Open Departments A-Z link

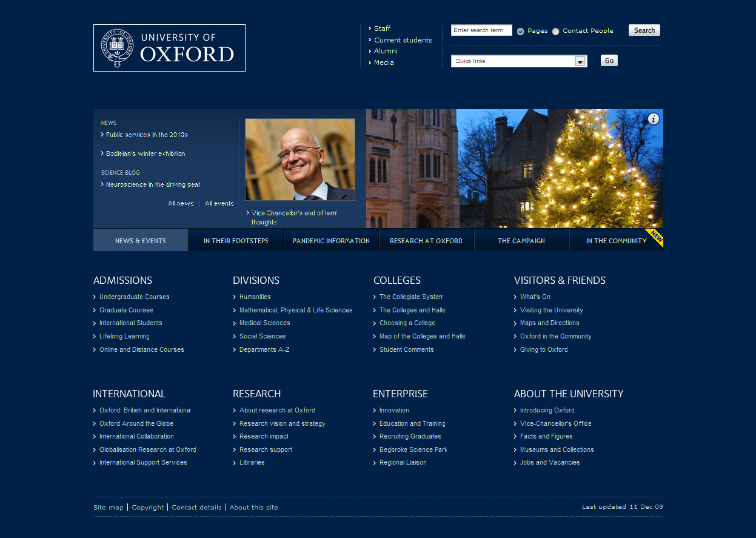tap(264, 349)
